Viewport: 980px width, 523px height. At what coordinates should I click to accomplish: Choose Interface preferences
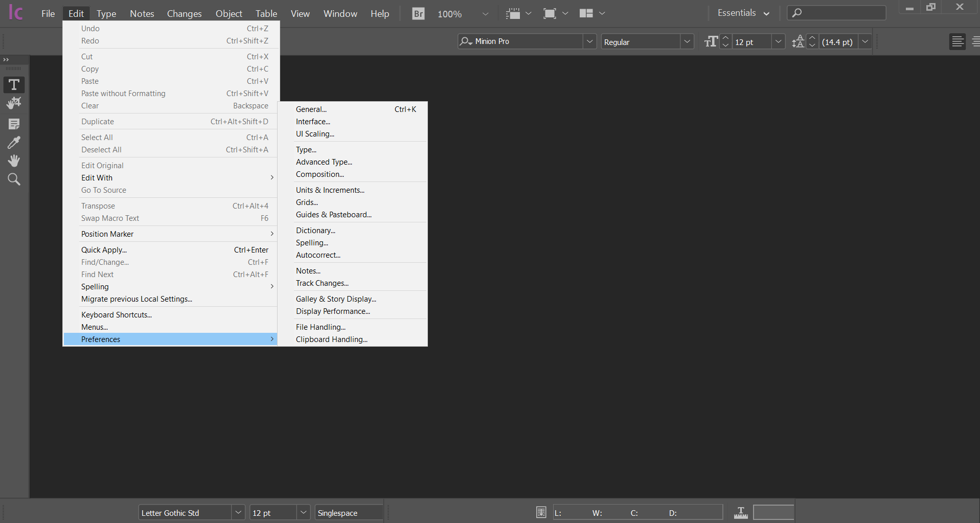pos(353,122)
